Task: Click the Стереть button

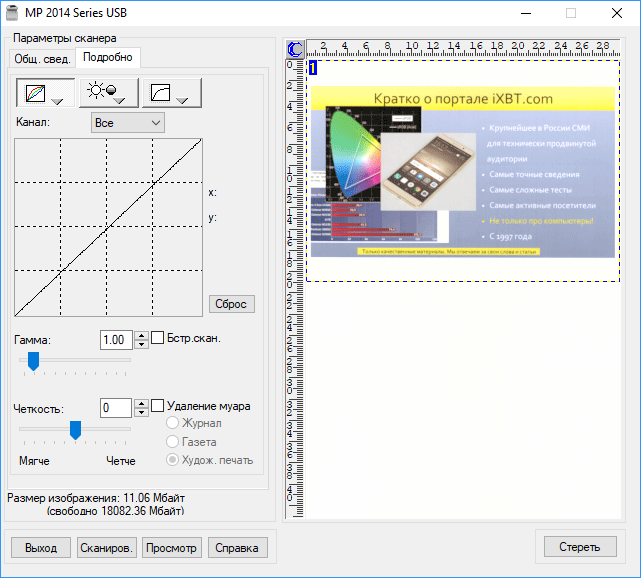Action: 580,547
